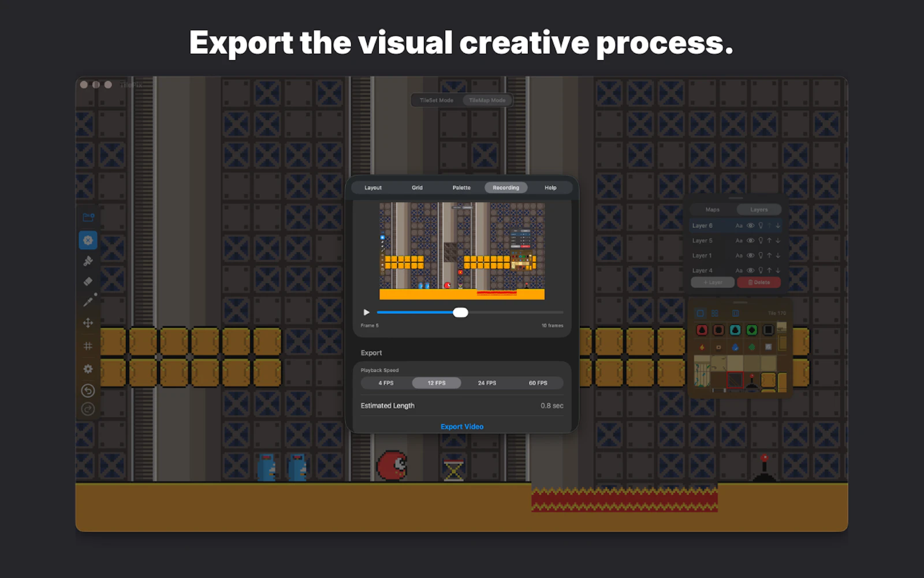Screen dimensions: 924x578
Task: Move Layer 5 up with its up arrow
Action: click(x=769, y=240)
